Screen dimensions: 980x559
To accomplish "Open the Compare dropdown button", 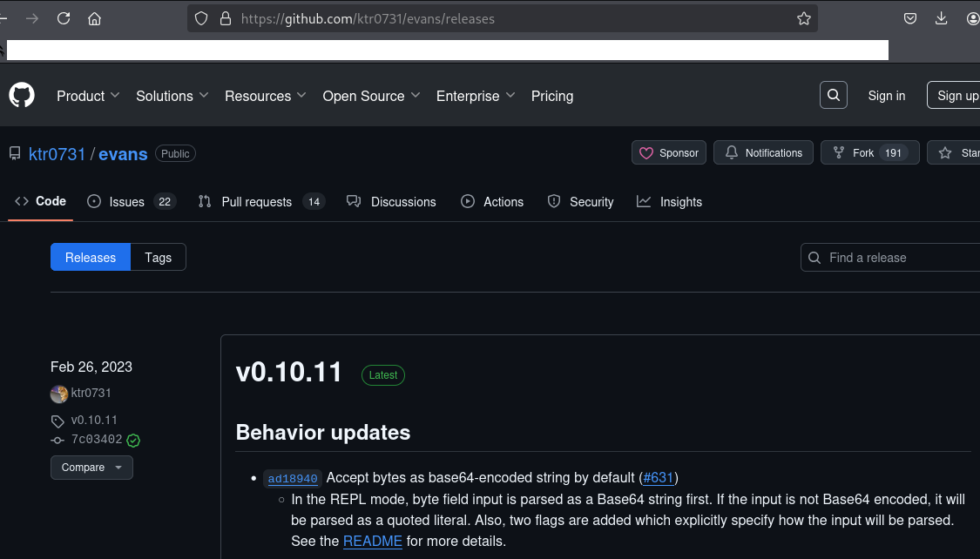I will (x=91, y=468).
